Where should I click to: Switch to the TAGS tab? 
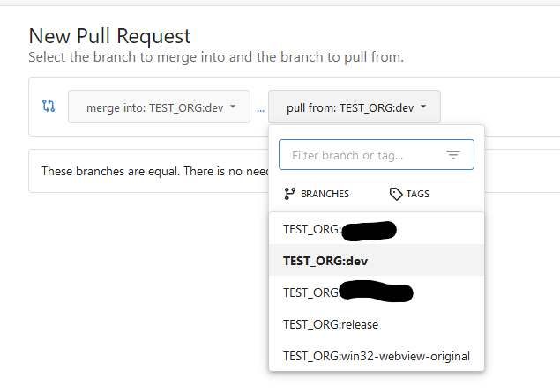(409, 194)
